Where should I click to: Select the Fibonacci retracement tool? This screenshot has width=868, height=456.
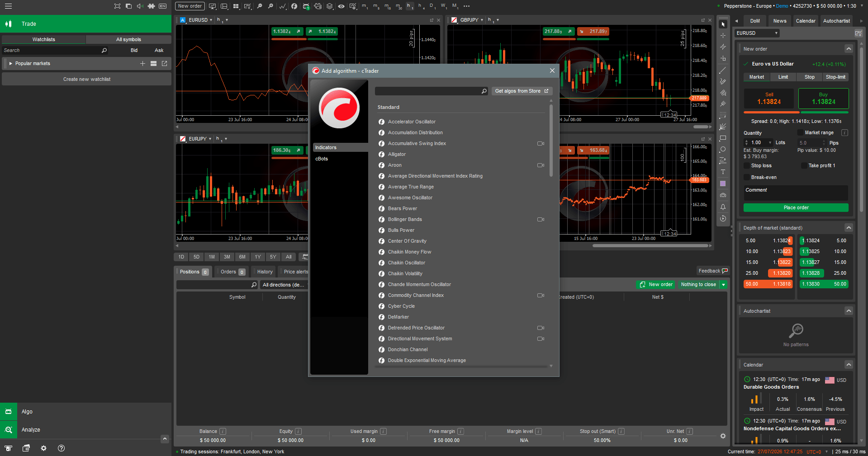(723, 115)
